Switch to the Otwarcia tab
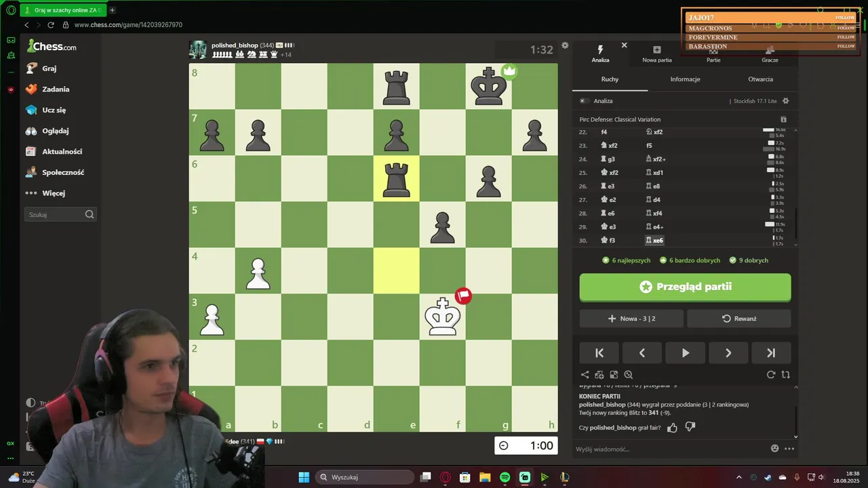Viewport: 868px width, 488px height. click(760, 79)
